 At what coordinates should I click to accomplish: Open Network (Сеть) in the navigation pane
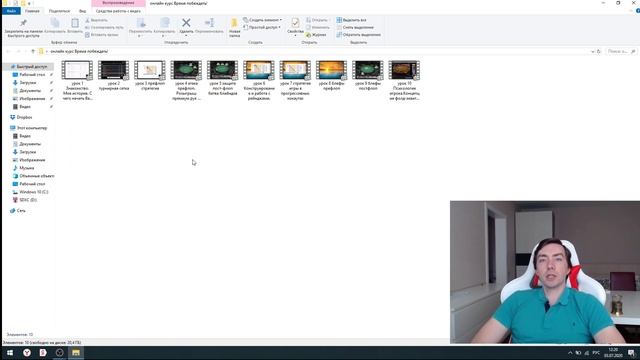[21, 211]
